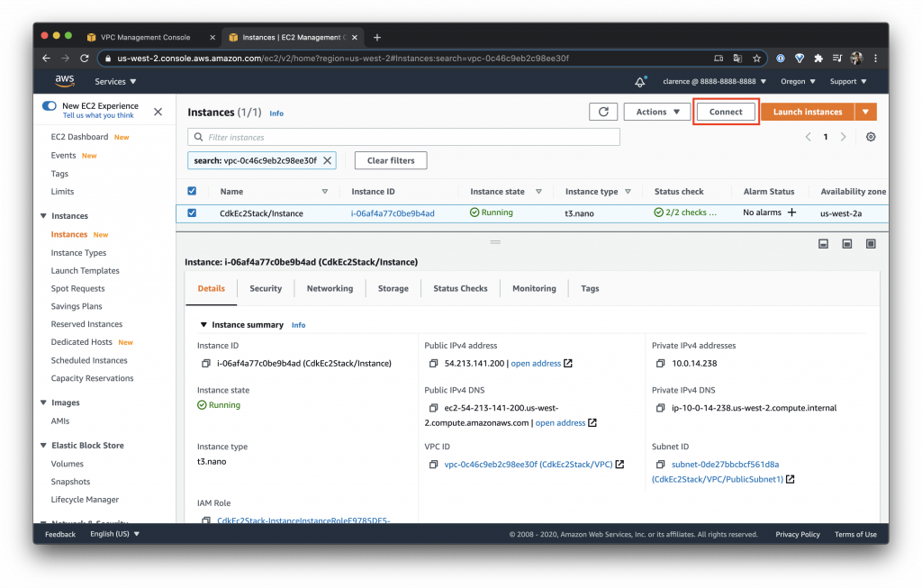Collapse the Images sidebar section
922x588 pixels.
coord(43,403)
